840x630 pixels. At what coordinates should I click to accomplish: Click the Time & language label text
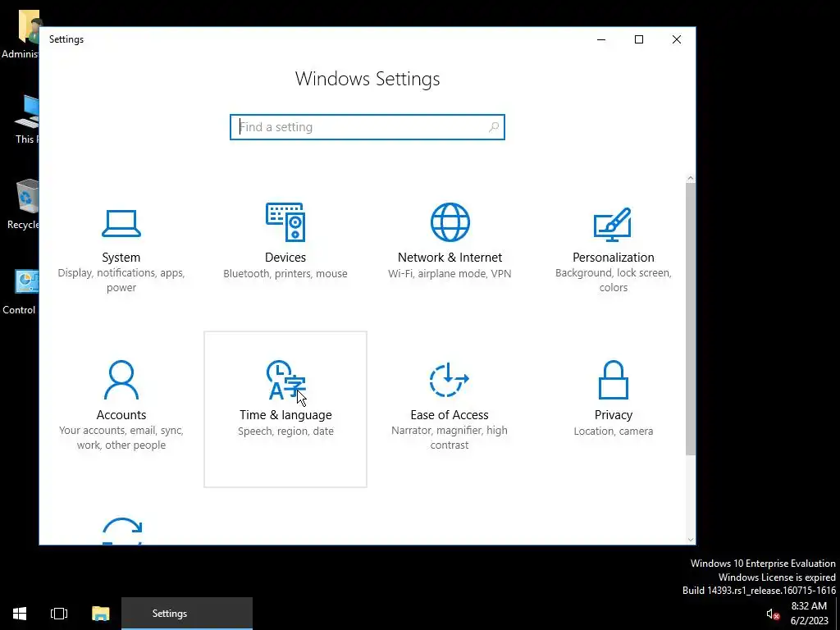click(x=285, y=414)
